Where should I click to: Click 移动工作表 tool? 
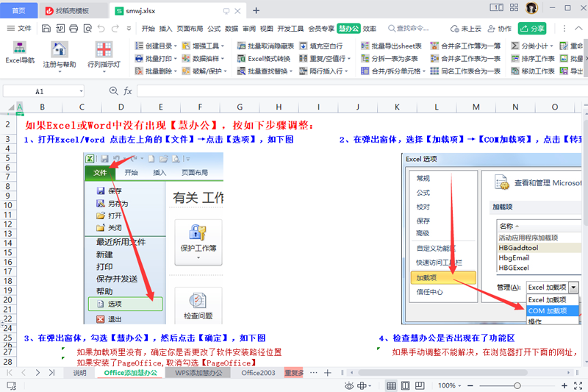(533, 71)
